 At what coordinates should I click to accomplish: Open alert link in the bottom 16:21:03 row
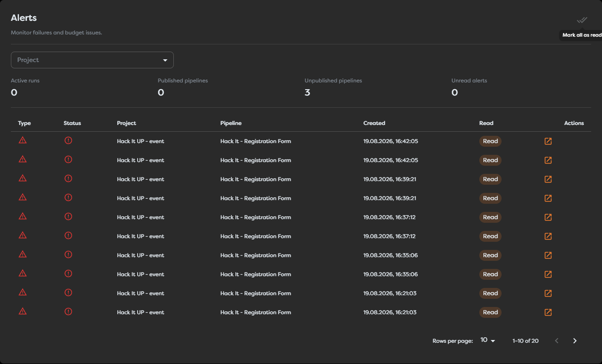(x=548, y=312)
